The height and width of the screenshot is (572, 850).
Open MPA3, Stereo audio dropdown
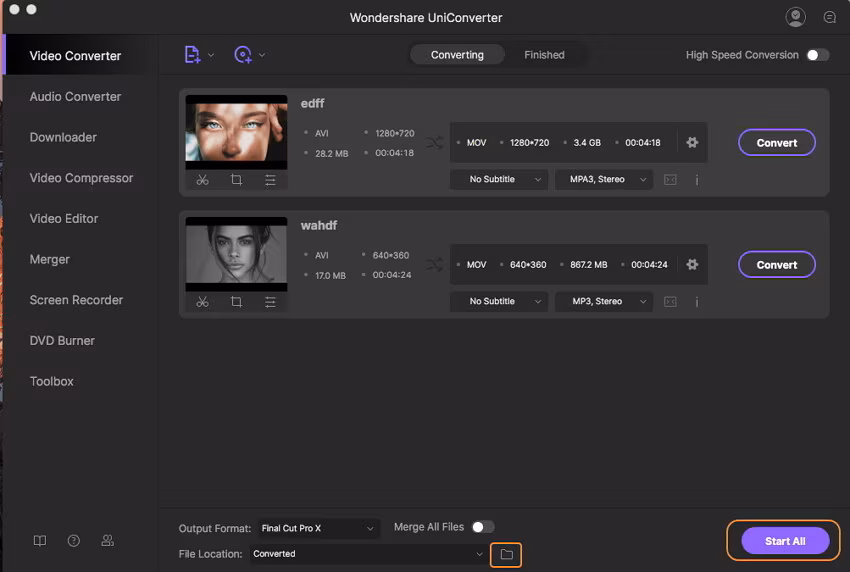pyautogui.click(x=604, y=179)
